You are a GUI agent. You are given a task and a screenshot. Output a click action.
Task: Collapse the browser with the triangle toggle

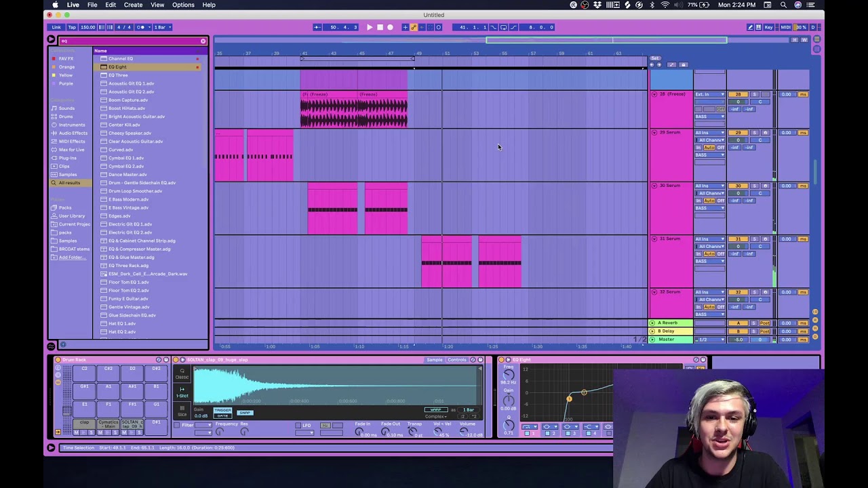pyautogui.click(x=51, y=41)
